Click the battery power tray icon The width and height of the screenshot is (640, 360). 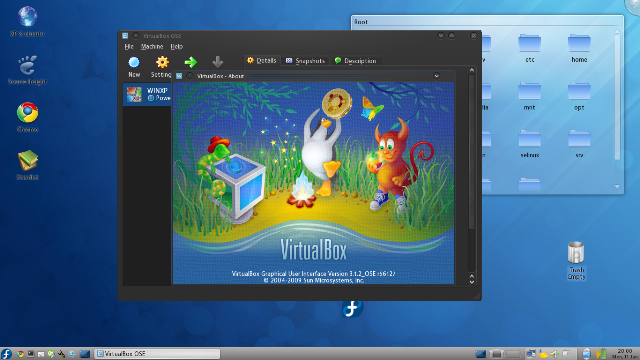coord(600,353)
